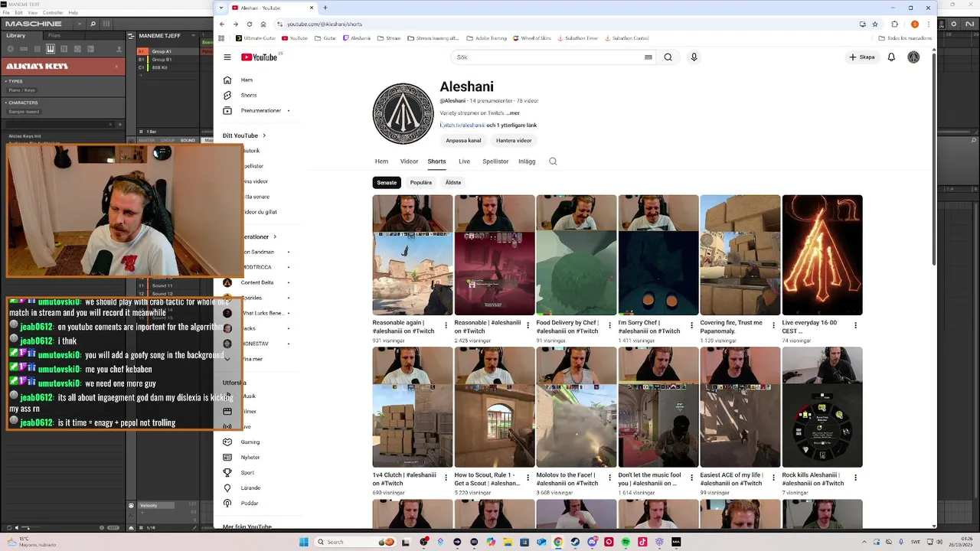Viewport: 980px width, 551px height.
Task: Click the Hantera videor button
Action: [x=514, y=141]
